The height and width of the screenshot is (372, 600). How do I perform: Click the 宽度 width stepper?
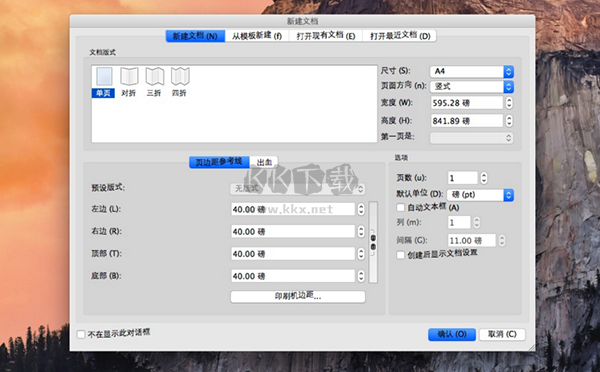[509, 103]
